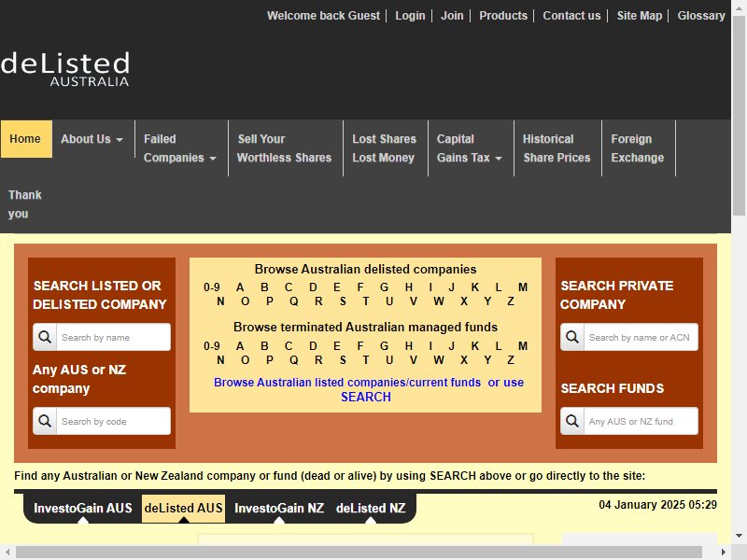The width and height of the screenshot is (747, 560).
Task: Go to the Home menu item
Action: pos(26,139)
